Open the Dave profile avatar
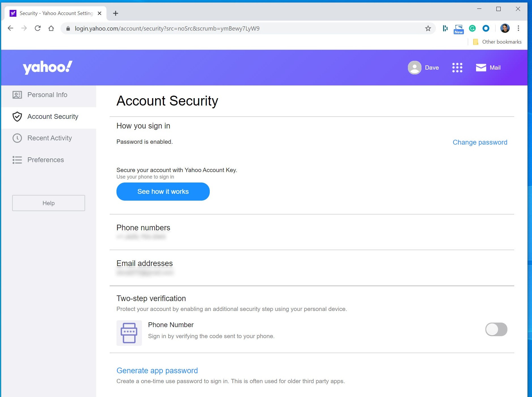 click(x=415, y=68)
